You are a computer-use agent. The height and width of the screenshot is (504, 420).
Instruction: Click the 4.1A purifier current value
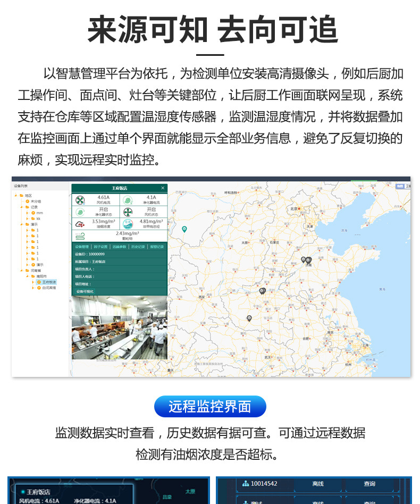[x=151, y=197]
